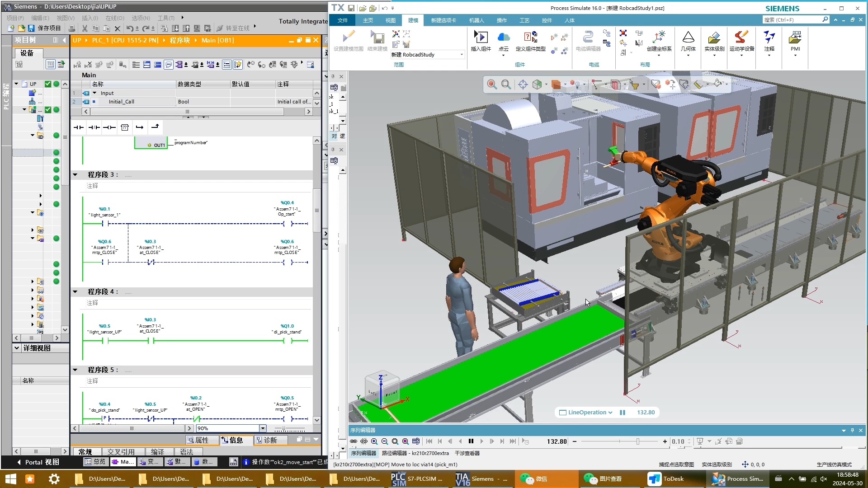This screenshot has height=488, width=868.
Task: Insert empty box instruction in ladder toolbar
Action: point(125,127)
